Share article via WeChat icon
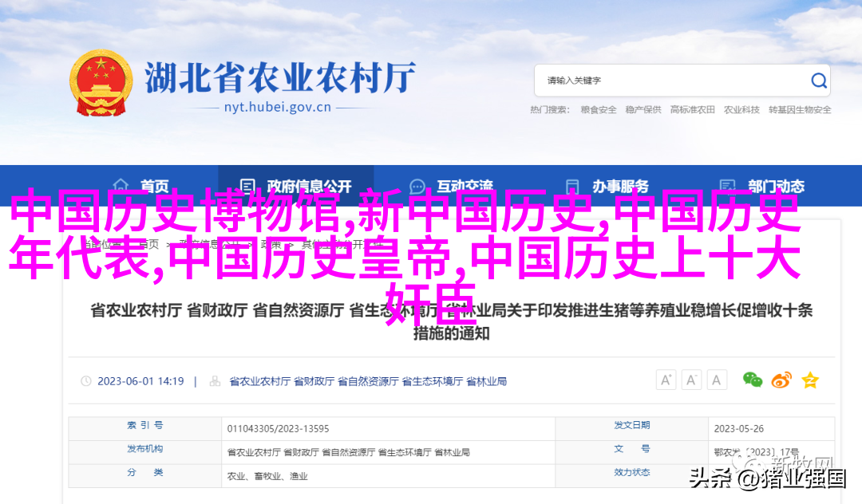Image resolution: width=862 pixels, height=504 pixels. coord(753,380)
